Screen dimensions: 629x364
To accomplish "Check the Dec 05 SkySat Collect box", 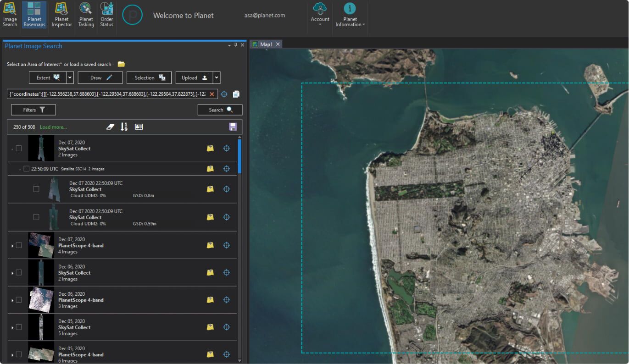I will coord(19,327).
